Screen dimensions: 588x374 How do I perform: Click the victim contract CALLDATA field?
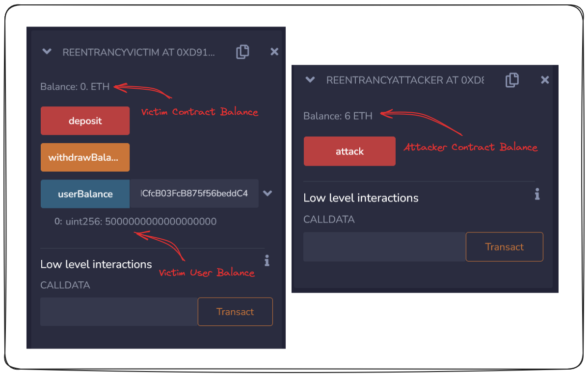(119, 312)
